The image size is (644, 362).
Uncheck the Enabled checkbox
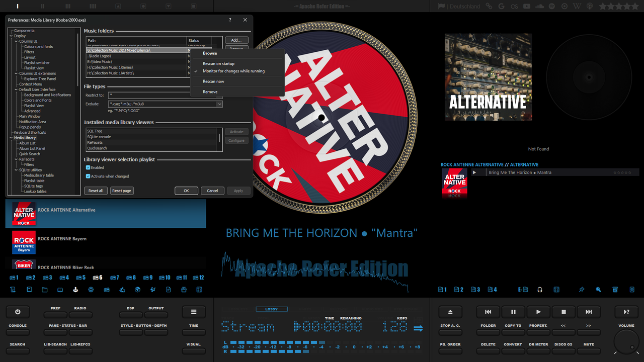click(88, 167)
